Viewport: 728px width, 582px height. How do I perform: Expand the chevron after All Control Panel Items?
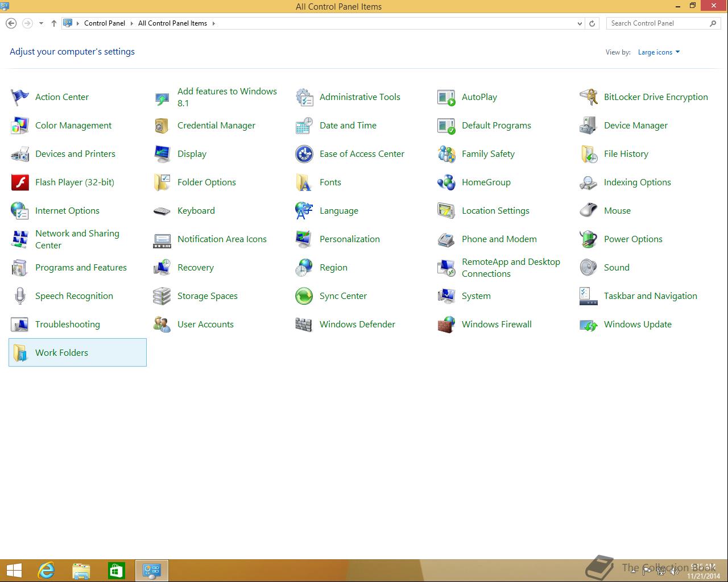coord(214,23)
